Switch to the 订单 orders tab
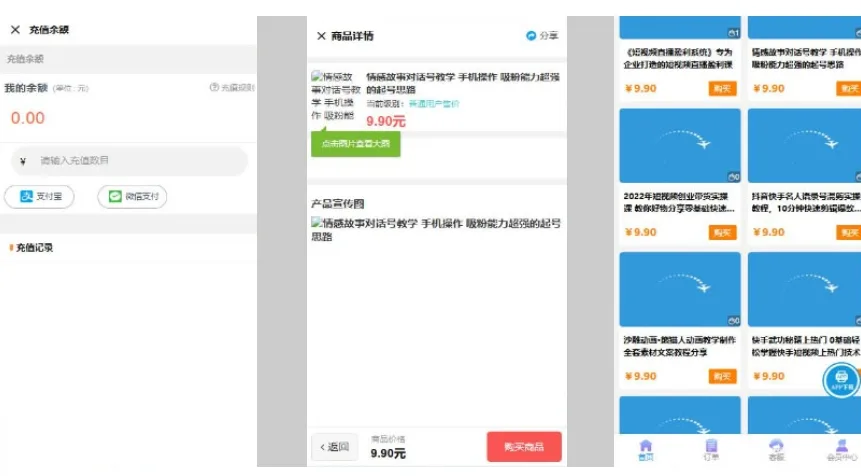 coord(711,447)
